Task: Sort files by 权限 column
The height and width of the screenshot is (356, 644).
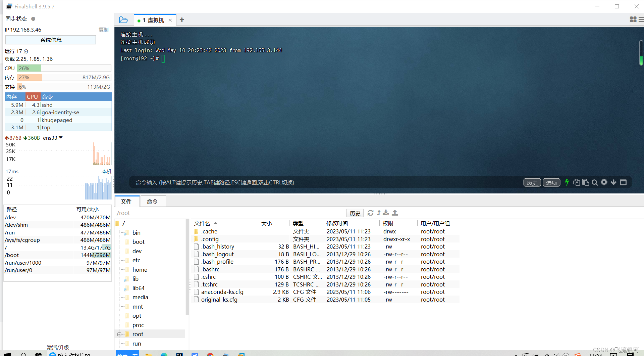Action: pyautogui.click(x=388, y=223)
